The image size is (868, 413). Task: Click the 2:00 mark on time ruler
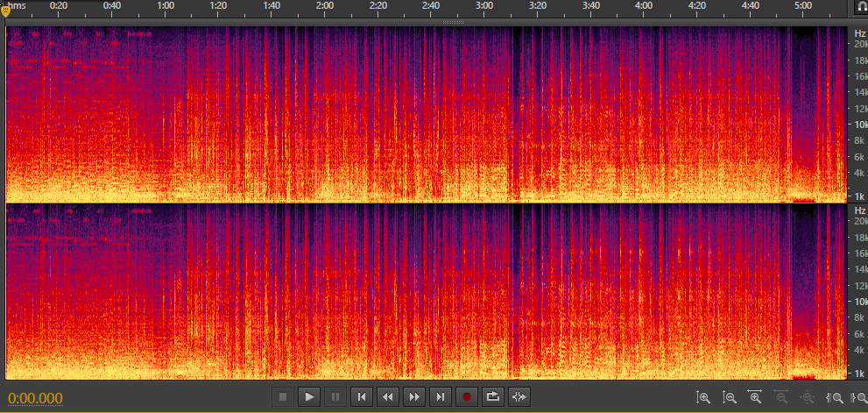point(324,5)
